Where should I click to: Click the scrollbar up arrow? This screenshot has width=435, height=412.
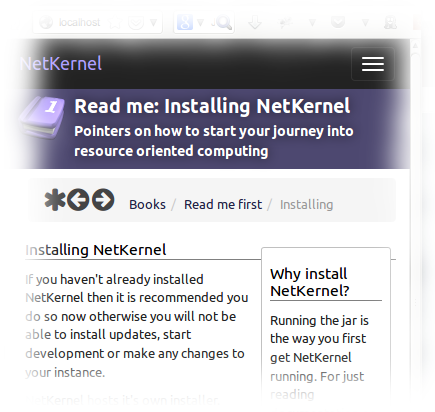point(415,45)
